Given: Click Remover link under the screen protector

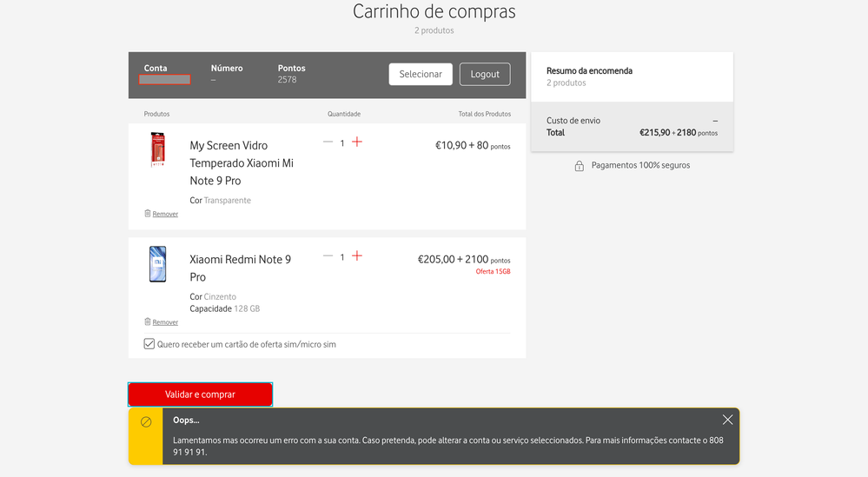Looking at the screenshot, I should (x=165, y=214).
